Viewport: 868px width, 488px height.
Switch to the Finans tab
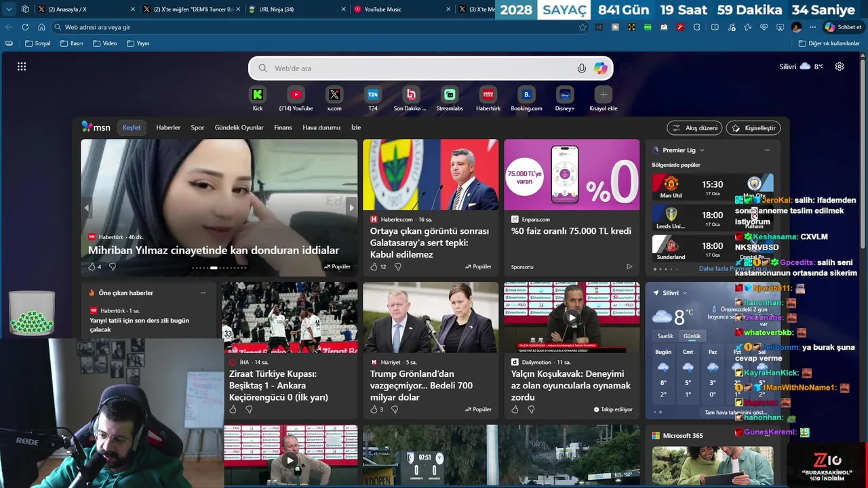click(283, 127)
